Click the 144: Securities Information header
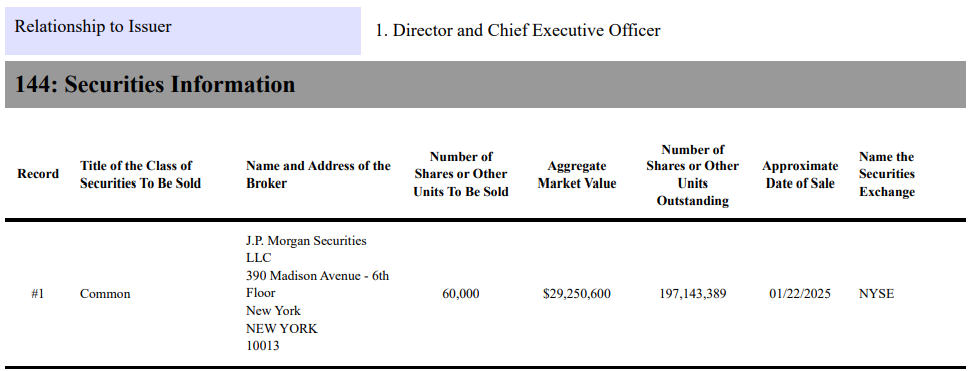This screenshot has width=971, height=371. tap(155, 84)
